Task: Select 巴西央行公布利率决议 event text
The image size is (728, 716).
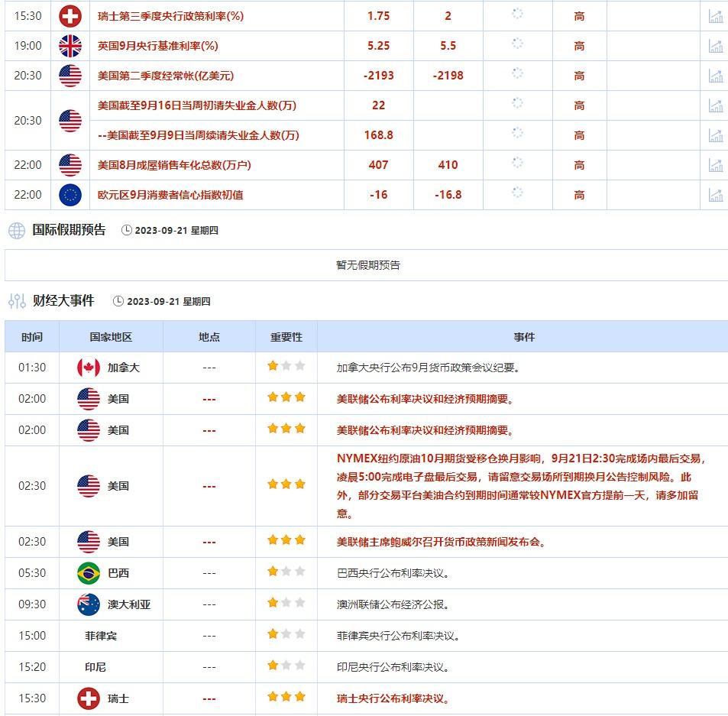Action: tap(393, 573)
